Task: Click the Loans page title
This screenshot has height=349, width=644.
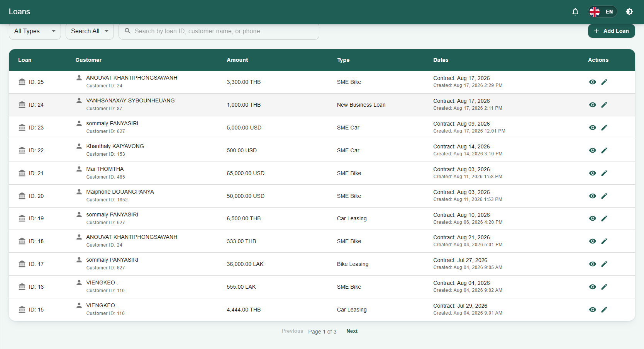Action: [x=19, y=12]
